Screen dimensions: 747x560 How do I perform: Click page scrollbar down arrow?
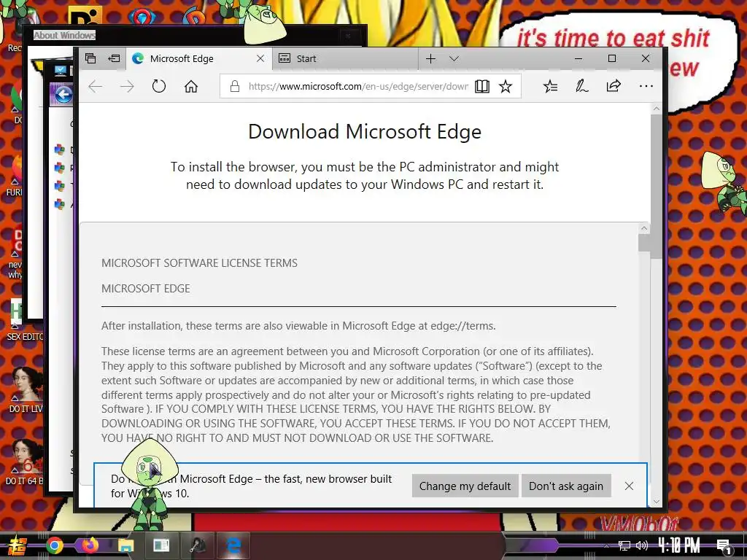(x=657, y=501)
